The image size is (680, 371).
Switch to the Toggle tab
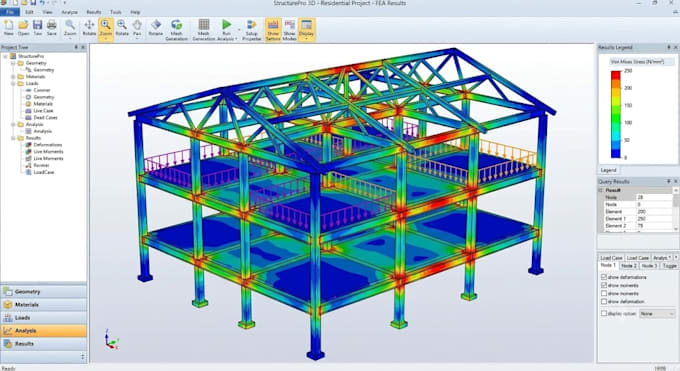(669, 266)
